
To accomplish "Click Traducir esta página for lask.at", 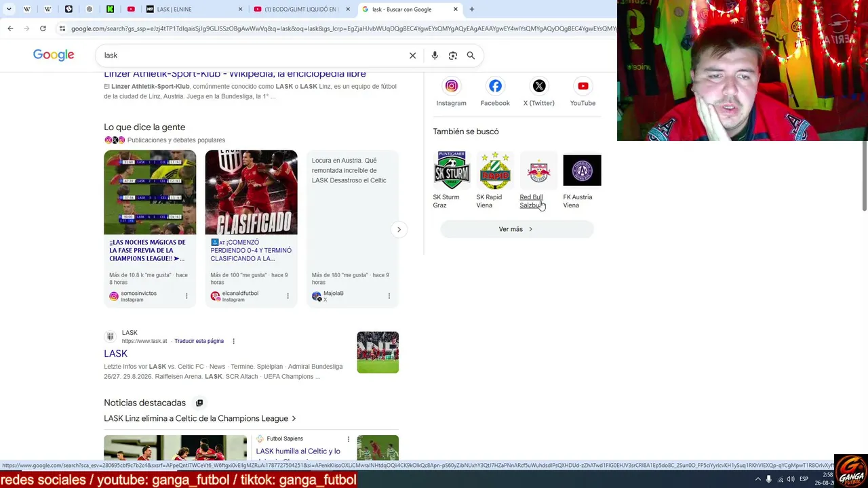I will (199, 341).
